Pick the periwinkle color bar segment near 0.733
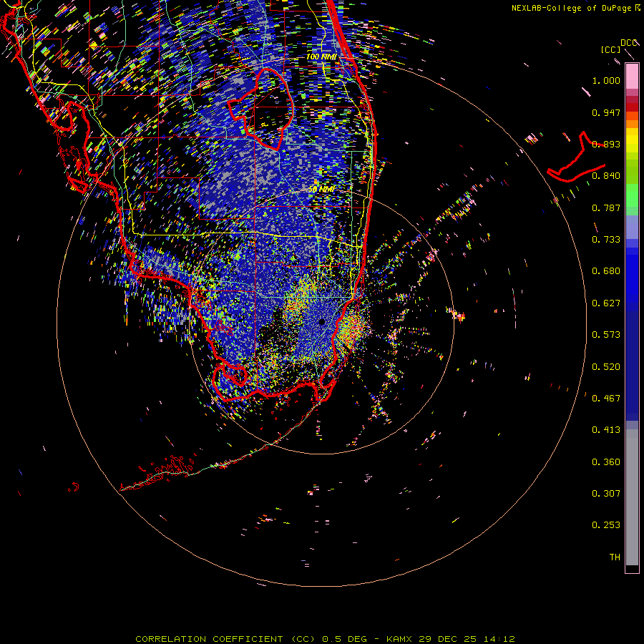 tap(632, 227)
